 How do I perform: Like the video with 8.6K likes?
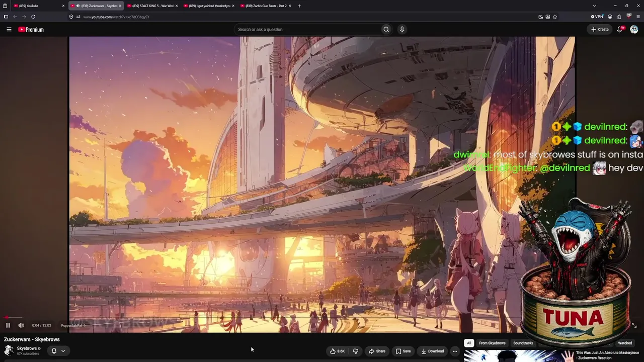point(337,351)
